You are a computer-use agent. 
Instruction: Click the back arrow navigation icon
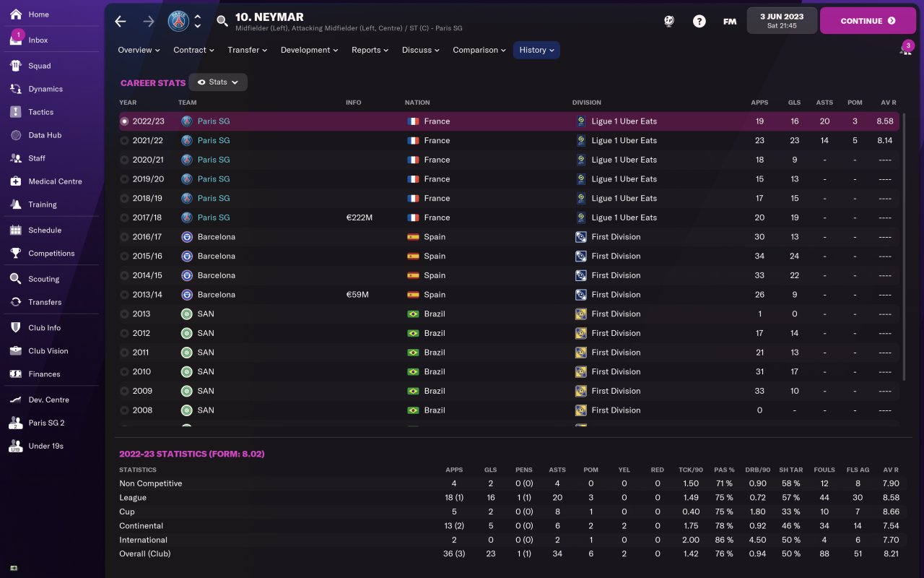point(121,21)
